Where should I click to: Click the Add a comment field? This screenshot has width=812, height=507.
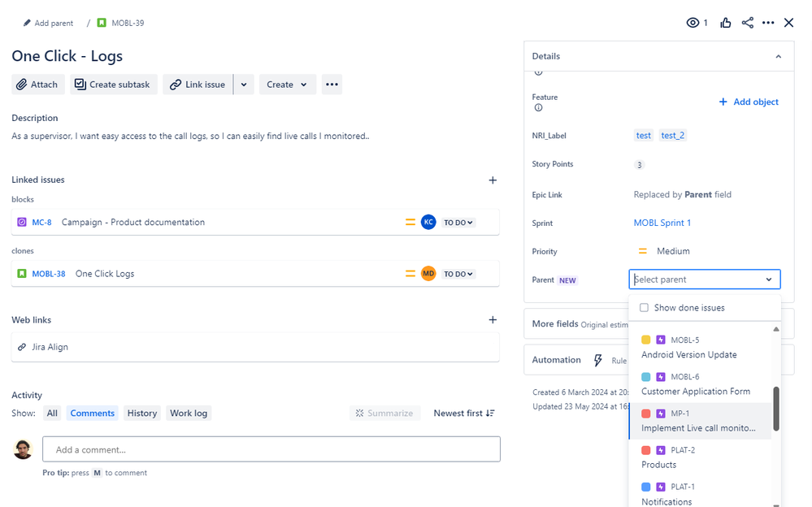271,449
